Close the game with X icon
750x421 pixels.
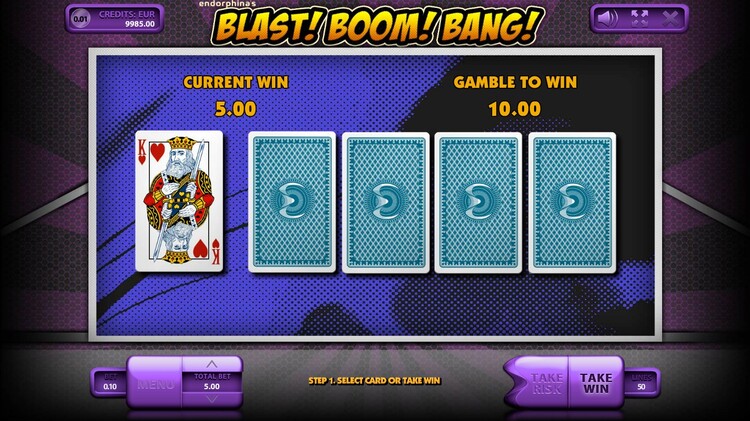point(670,19)
